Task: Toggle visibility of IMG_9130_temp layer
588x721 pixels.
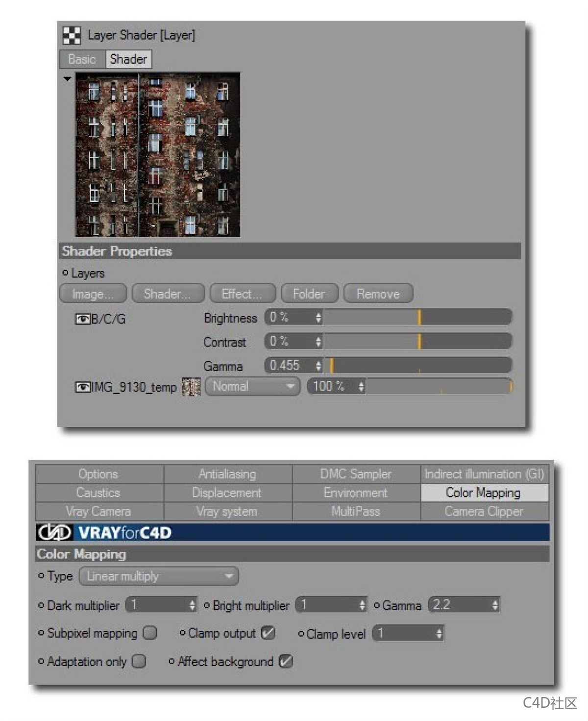Action: pos(81,387)
